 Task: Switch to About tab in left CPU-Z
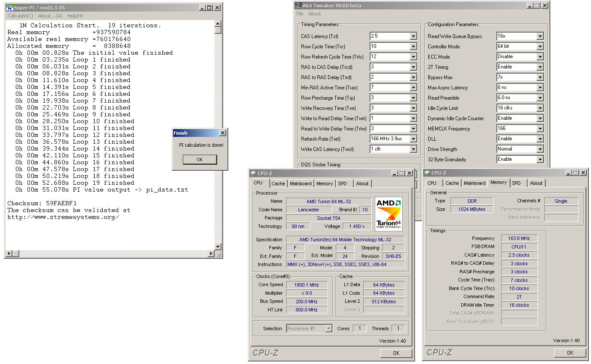point(362,183)
